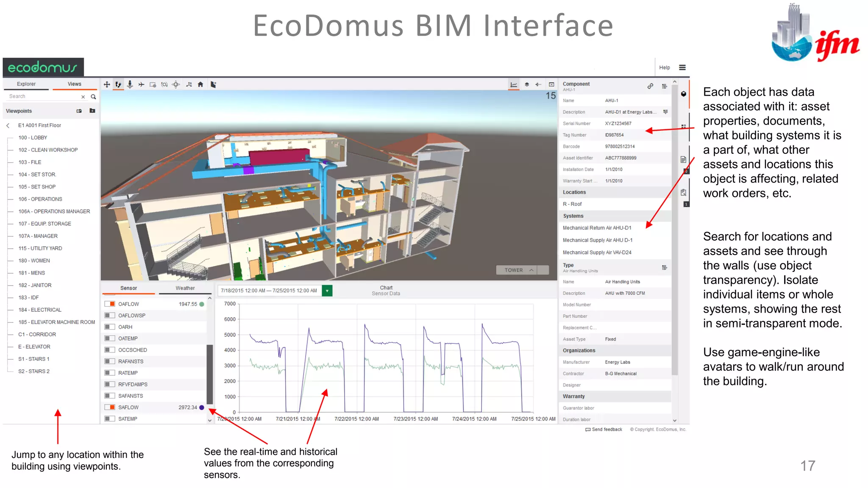Screen dimensions: 868x488
Task: Expand the Description field text icon
Action: [665, 112]
